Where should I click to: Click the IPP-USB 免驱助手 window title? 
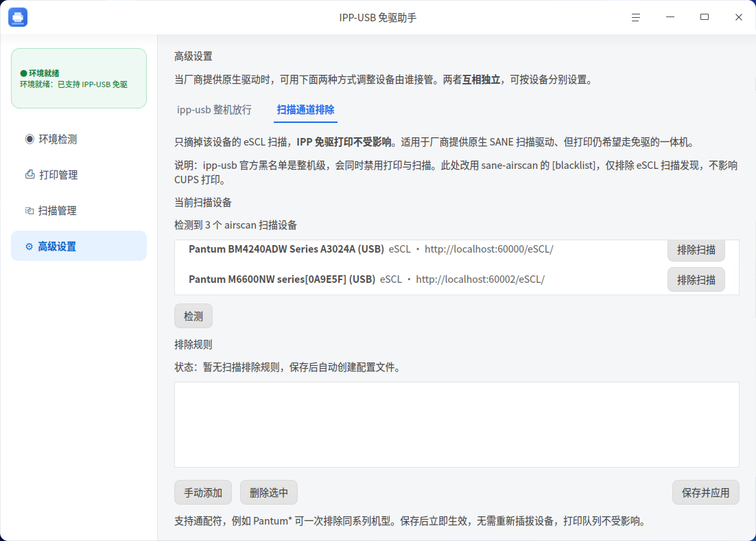[377, 18]
